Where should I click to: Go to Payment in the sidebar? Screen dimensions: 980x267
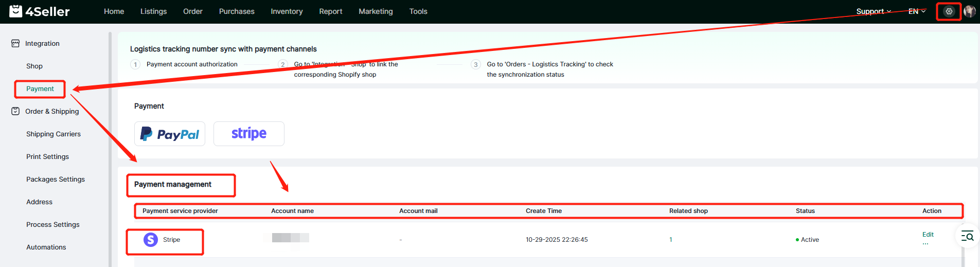tap(40, 89)
